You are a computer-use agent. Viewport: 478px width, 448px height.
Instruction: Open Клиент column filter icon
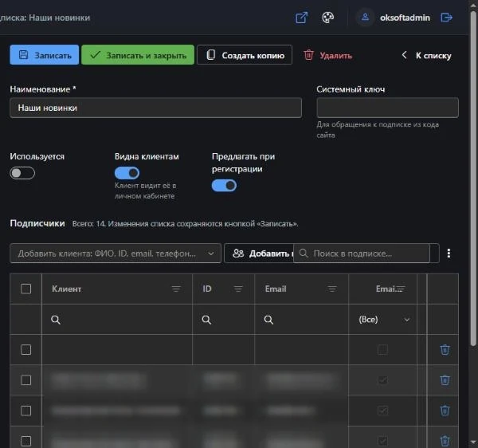click(x=176, y=289)
